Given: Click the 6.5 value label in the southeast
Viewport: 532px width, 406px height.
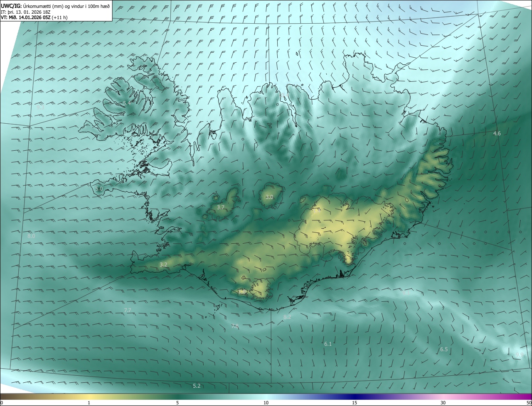Looking at the screenshot, I should coord(444,349).
